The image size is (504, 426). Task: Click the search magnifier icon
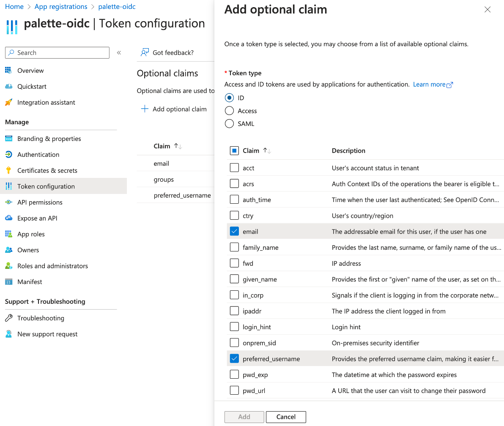11,52
